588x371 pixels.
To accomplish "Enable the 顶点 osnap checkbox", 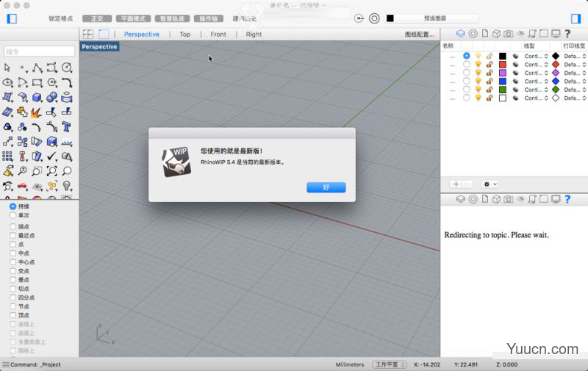I will [12, 315].
